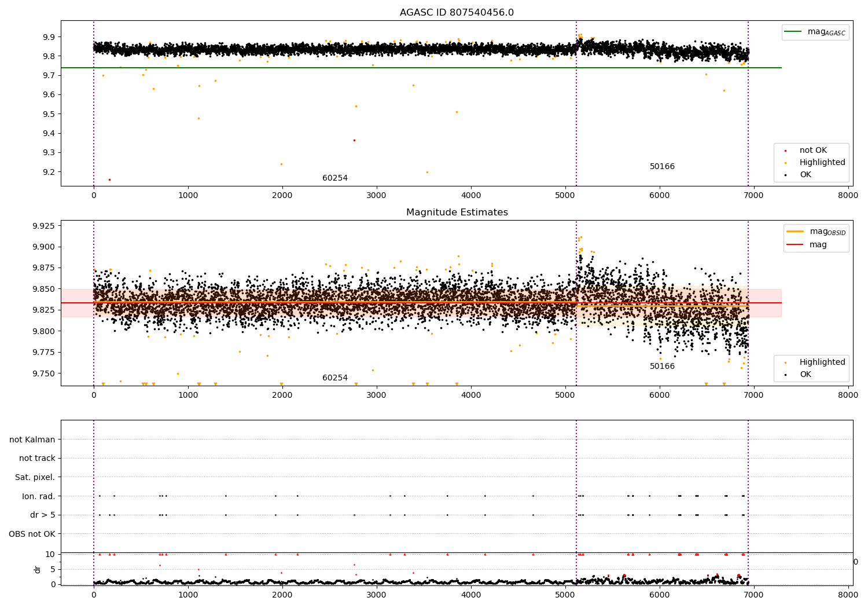Click the 'Sat. pixel.' row label
The width and height of the screenshot is (868, 608).
click(35, 477)
